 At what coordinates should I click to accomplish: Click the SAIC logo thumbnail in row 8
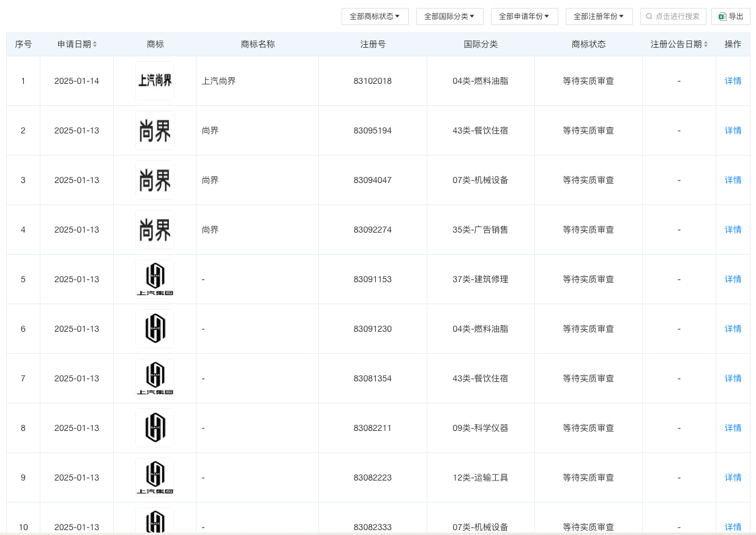(x=155, y=428)
